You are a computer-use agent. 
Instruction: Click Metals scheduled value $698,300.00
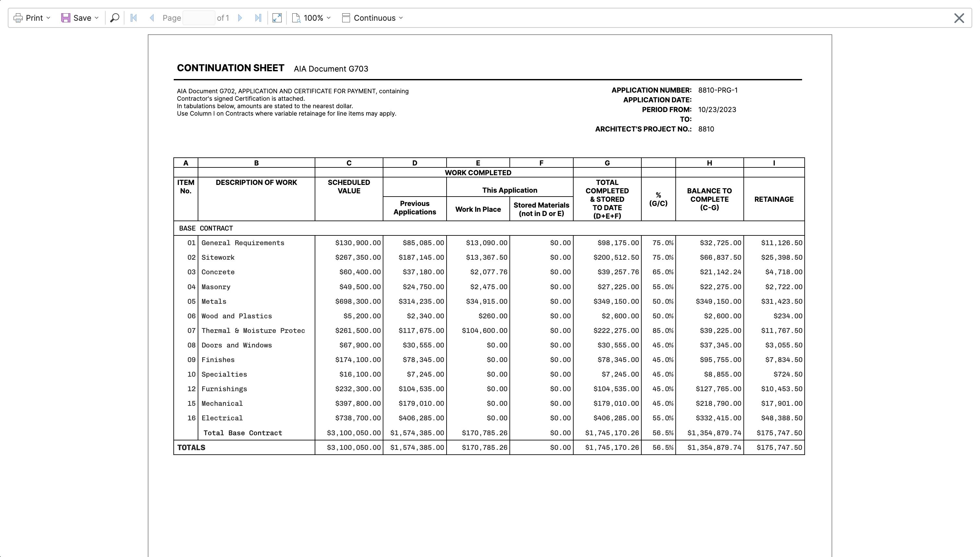pyautogui.click(x=358, y=301)
